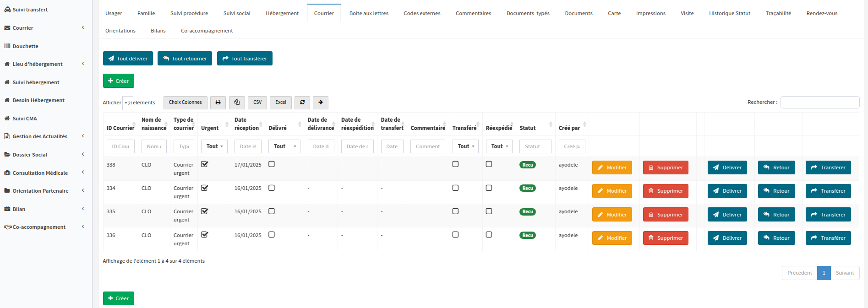Sort by Délivré column arrows

click(x=300, y=124)
